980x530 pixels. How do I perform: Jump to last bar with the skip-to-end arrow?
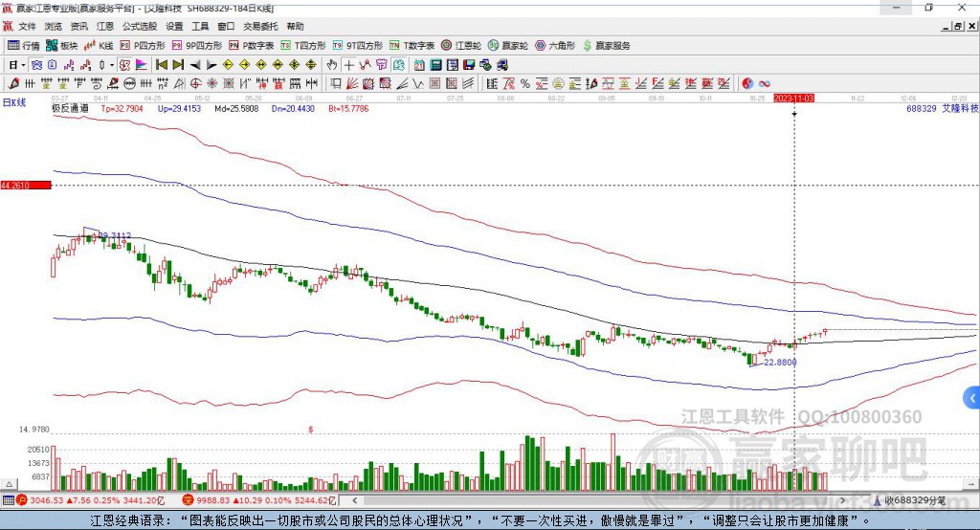click(178, 65)
